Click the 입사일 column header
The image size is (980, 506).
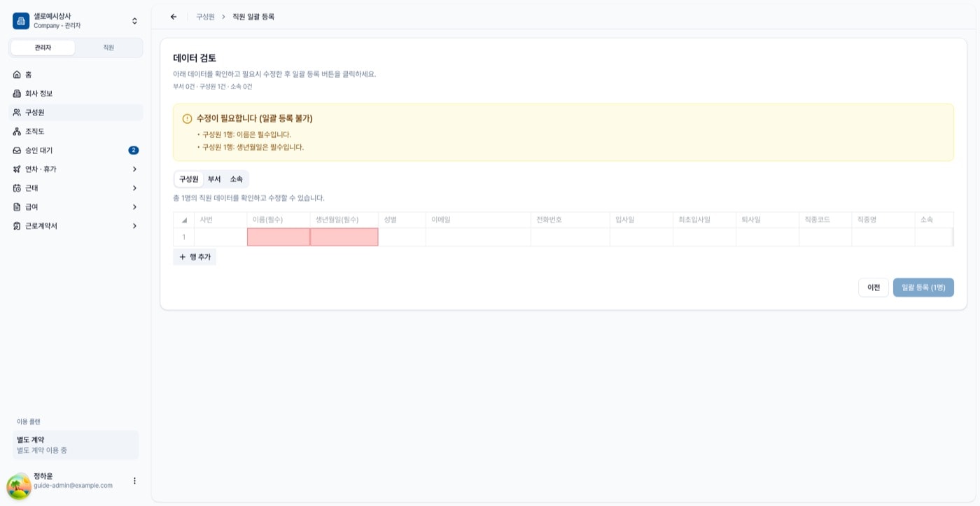641,220
